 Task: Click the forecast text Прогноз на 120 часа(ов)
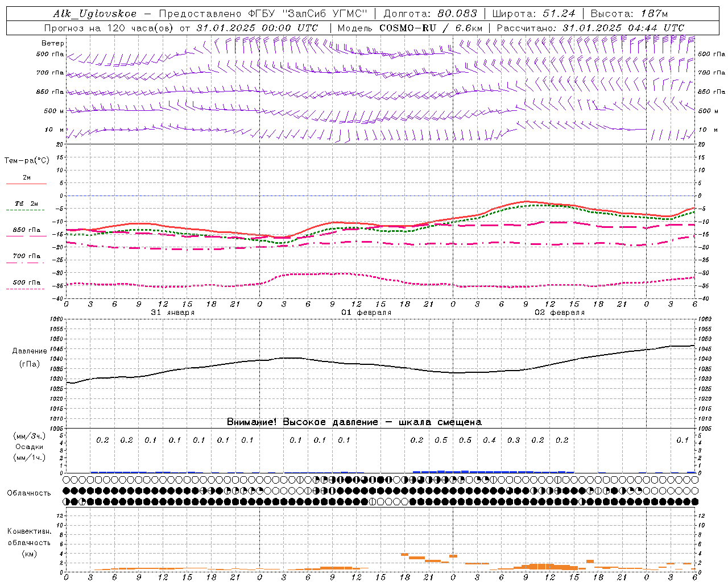click(x=109, y=28)
